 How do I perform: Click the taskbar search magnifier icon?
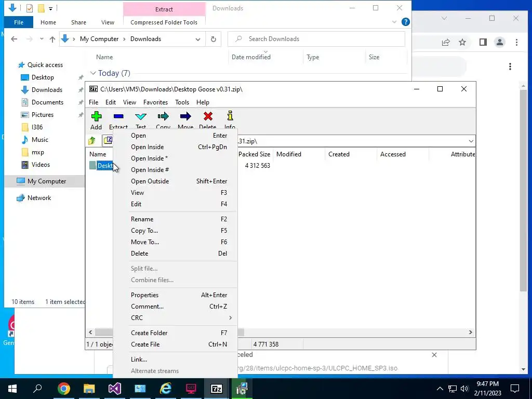click(x=37, y=388)
